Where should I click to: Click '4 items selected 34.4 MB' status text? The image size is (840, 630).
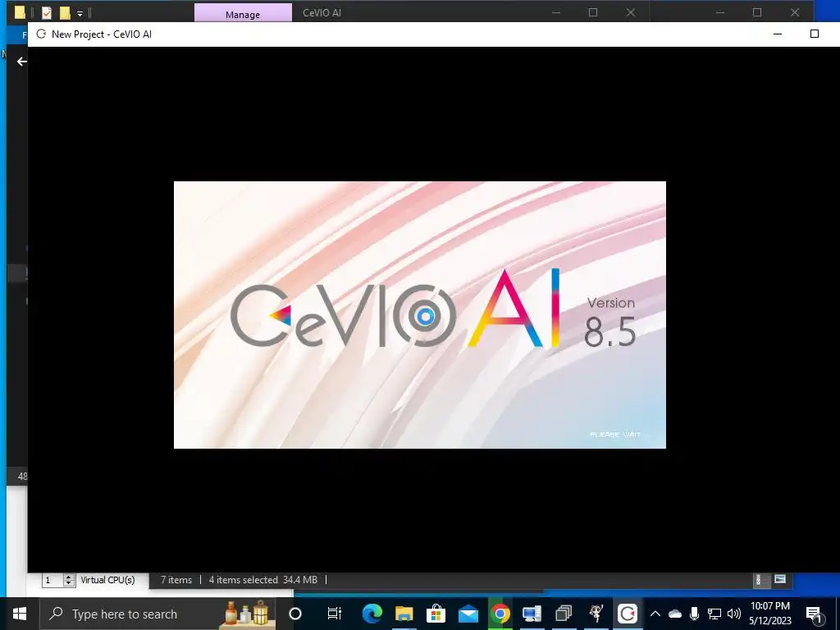click(x=263, y=580)
